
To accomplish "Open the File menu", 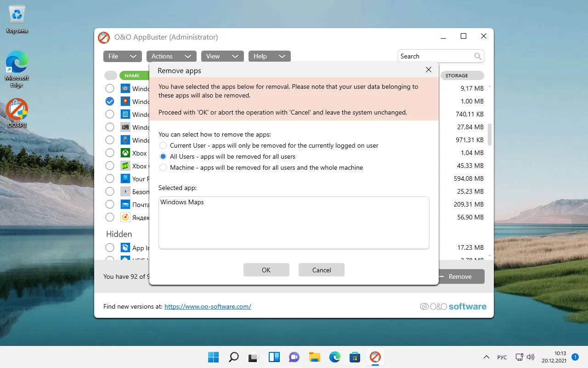I will tap(122, 56).
